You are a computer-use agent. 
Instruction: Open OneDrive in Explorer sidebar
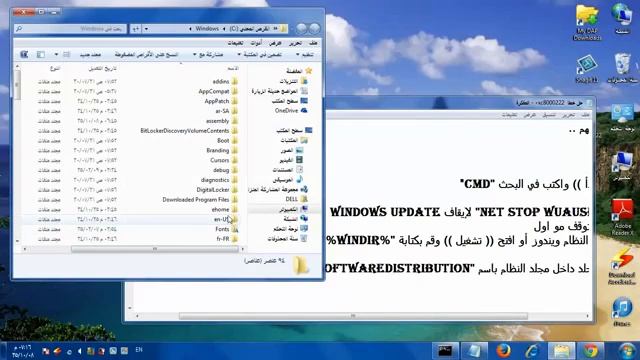(291, 111)
